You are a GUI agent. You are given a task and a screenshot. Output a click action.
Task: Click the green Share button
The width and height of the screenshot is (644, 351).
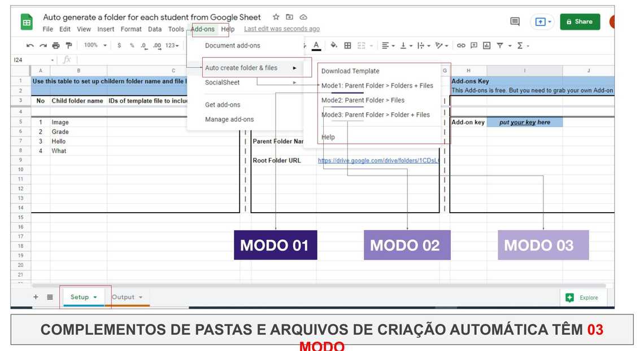(x=580, y=22)
